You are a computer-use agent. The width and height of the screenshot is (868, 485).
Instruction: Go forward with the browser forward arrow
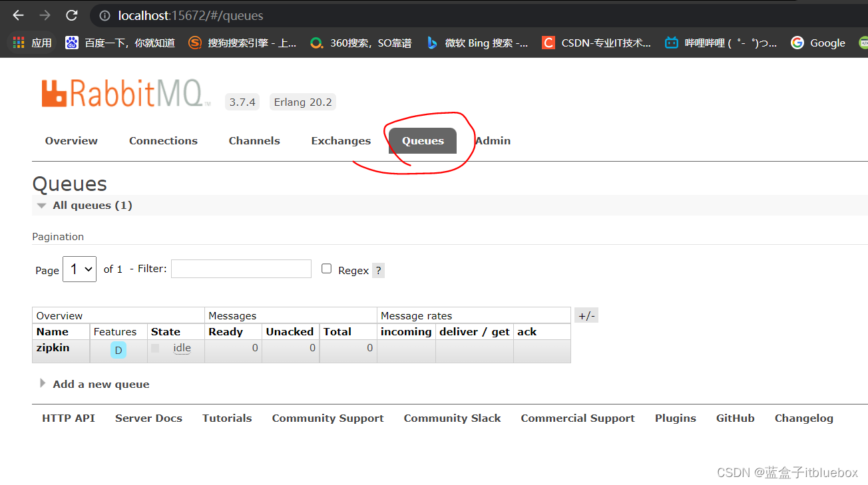45,15
